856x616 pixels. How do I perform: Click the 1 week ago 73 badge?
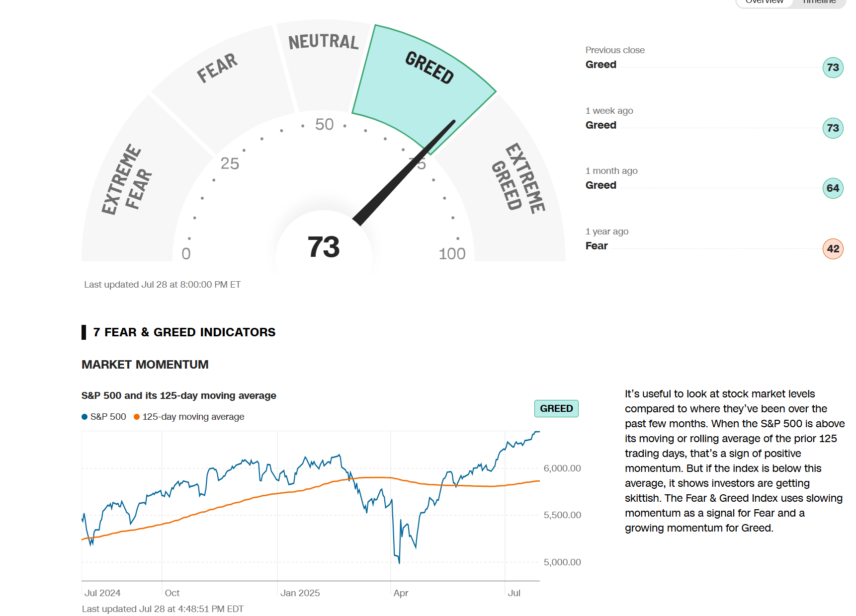(833, 128)
